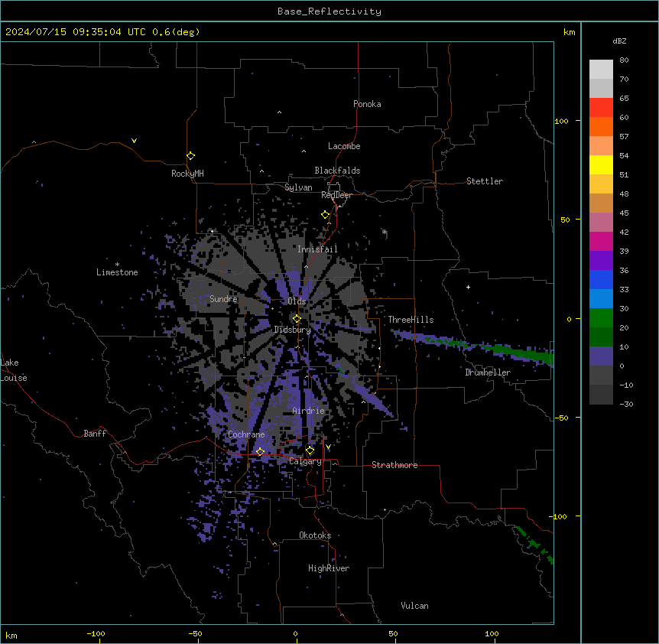Click the Limestone label

coord(117,272)
